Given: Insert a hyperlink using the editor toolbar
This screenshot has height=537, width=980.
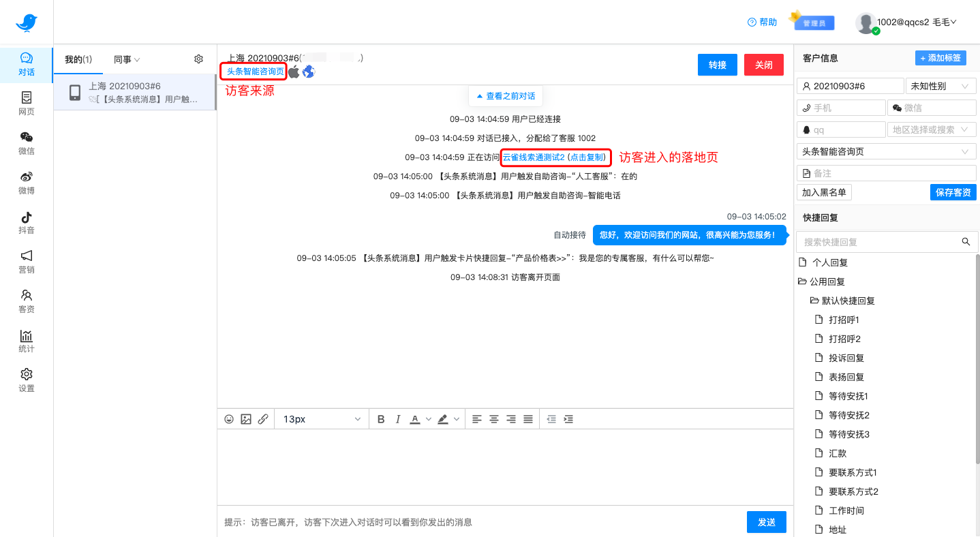Looking at the screenshot, I should [263, 418].
